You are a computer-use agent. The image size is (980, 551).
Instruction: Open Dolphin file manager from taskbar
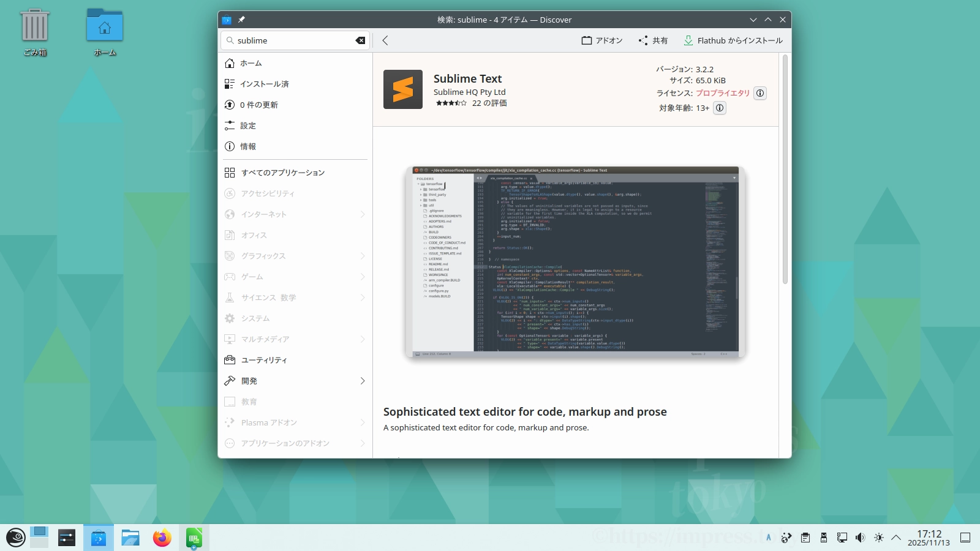pos(130,538)
